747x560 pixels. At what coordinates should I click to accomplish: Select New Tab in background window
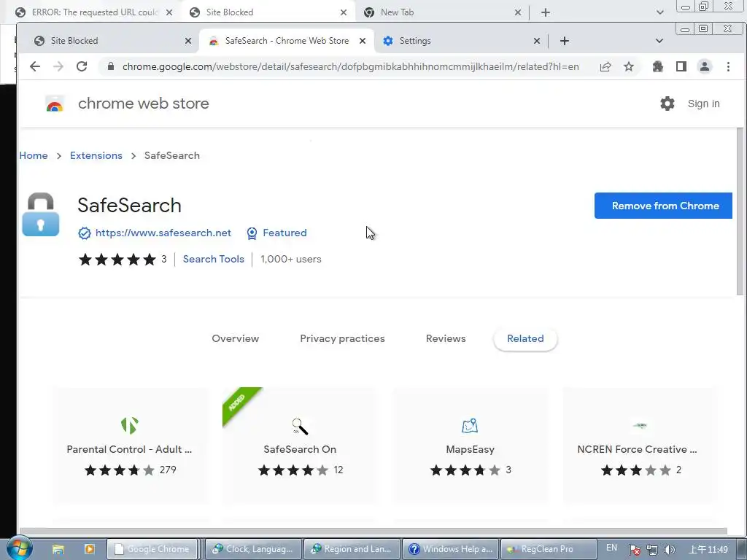[x=441, y=12]
